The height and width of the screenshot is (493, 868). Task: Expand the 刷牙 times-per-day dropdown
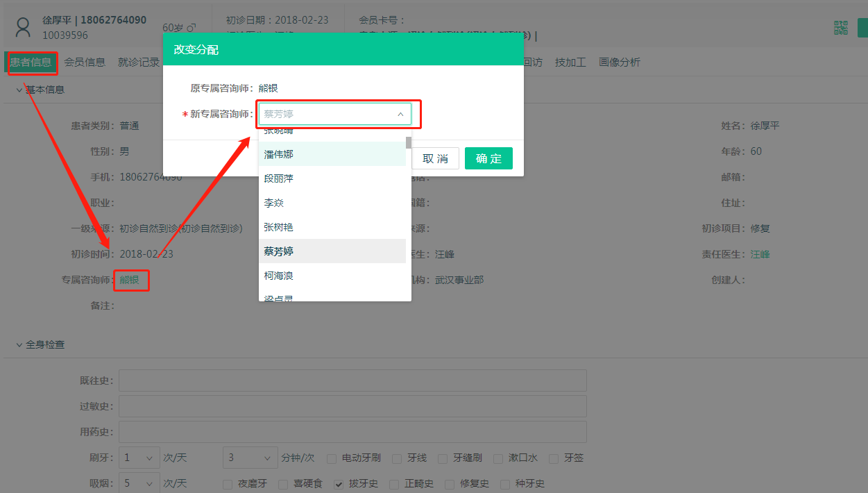[139, 458]
